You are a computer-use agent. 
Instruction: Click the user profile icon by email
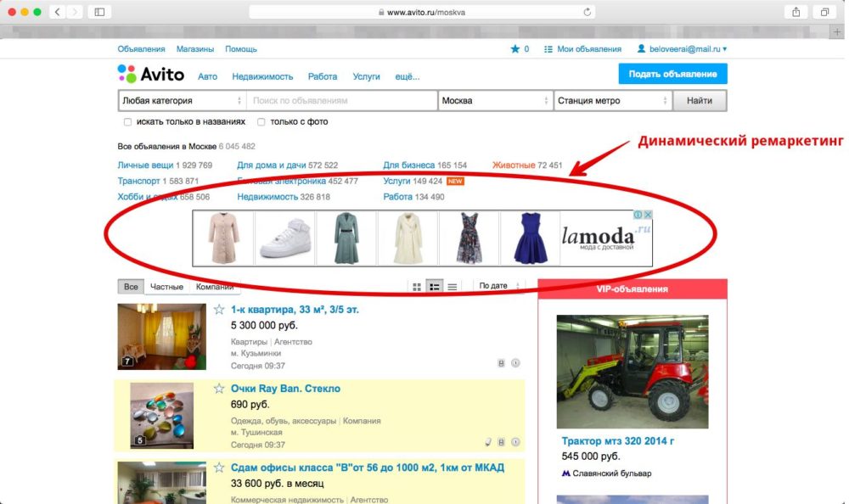coord(641,48)
